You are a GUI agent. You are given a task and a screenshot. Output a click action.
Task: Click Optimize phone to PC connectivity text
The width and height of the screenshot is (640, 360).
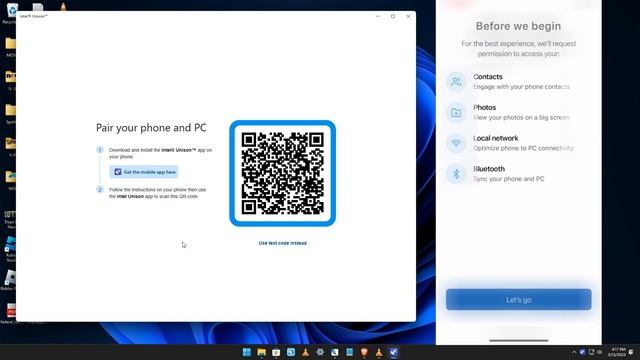(x=523, y=148)
